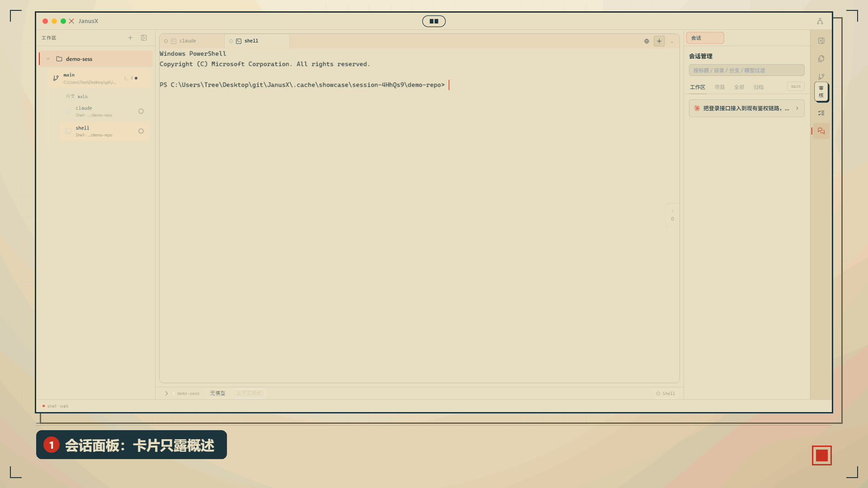Screen dimensions: 868x488
Task: Toggle the status circle on claude tree row
Action: tap(141, 111)
